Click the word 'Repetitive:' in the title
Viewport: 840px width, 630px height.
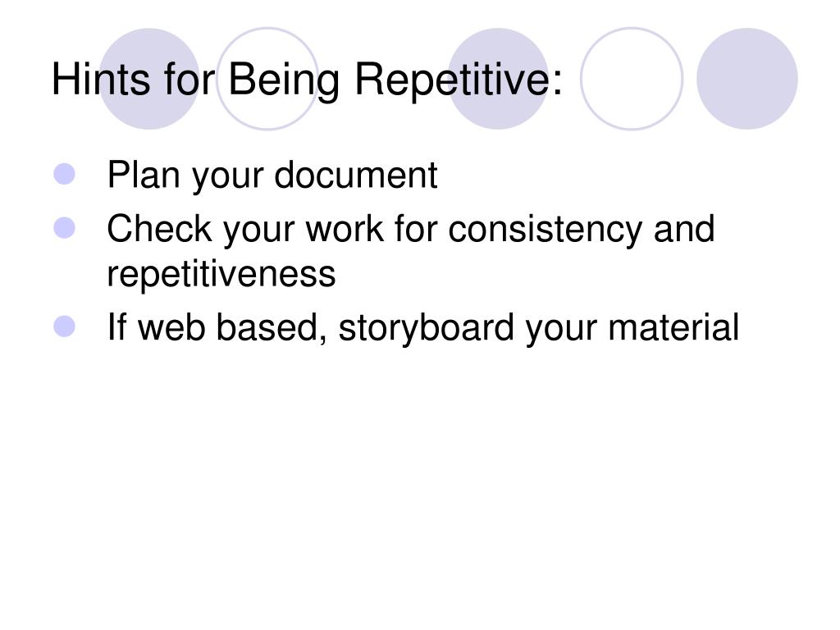click(459, 80)
